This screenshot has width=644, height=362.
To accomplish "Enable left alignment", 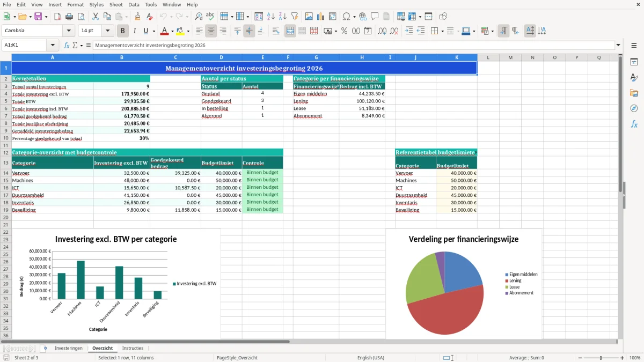I will pyautogui.click(x=199, y=31).
